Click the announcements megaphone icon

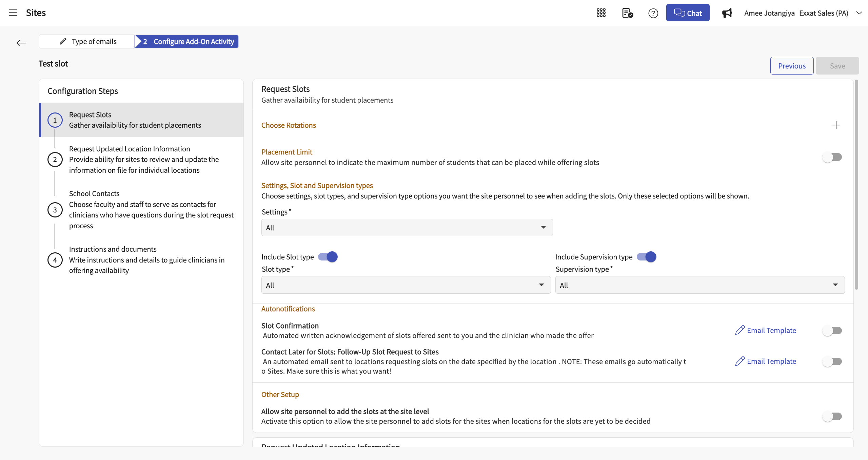tap(727, 13)
